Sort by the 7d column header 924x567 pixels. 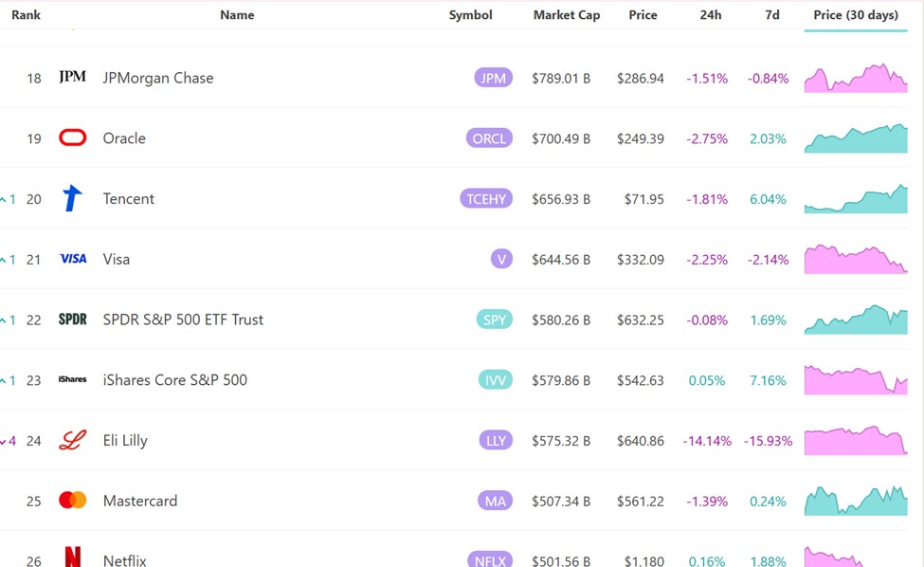pos(772,15)
